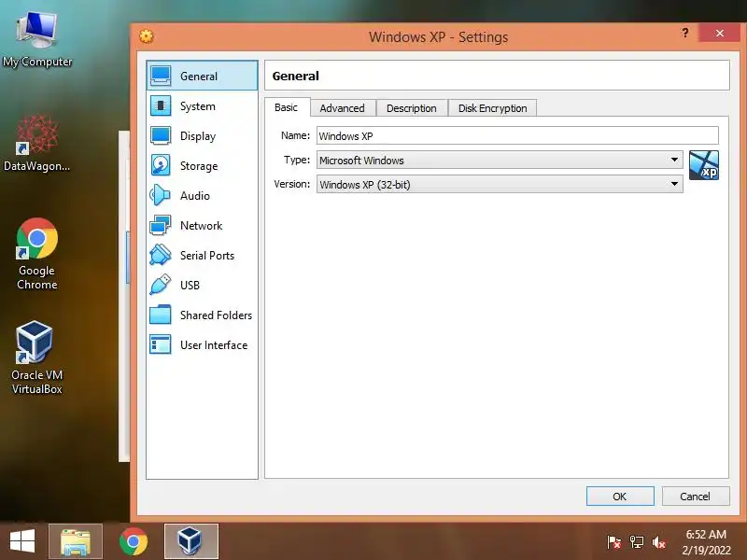Image resolution: width=747 pixels, height=560 pixels.
Task: Open the USB plug icon
Action: point(161,285)
